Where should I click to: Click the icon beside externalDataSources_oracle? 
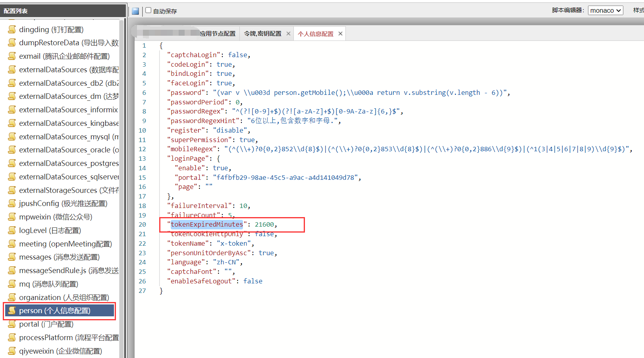12,150
